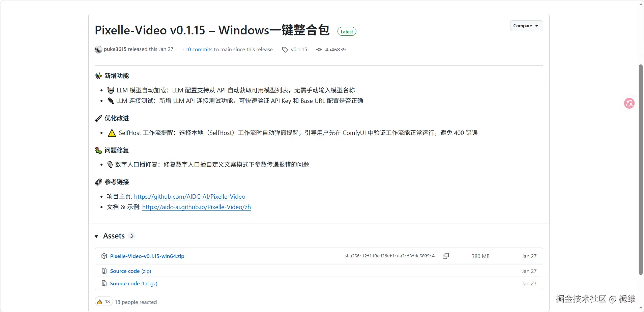Click the scrollbar down arrow
Screen dimensions: 644x312
tap(641, 308)
